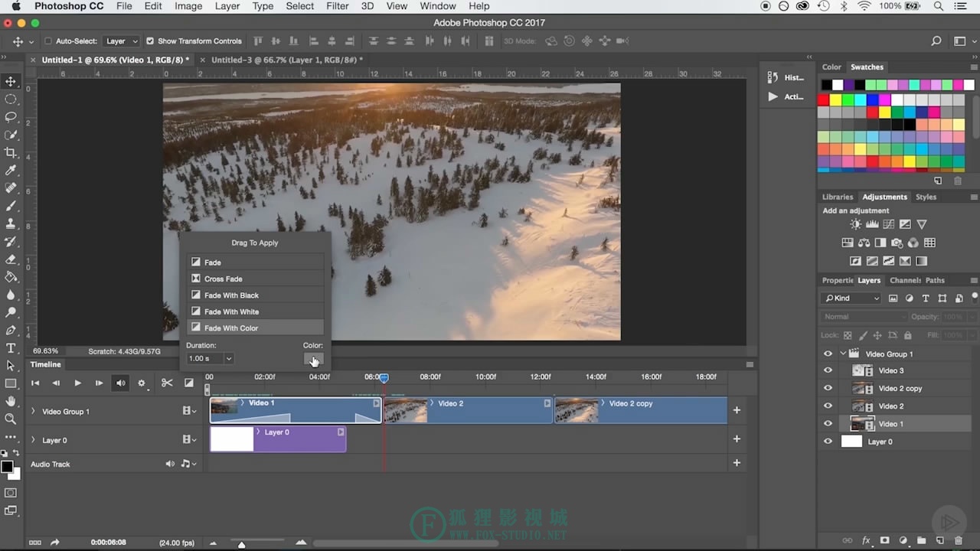
Task: Select the Move tool
Action: pos(11,82)
